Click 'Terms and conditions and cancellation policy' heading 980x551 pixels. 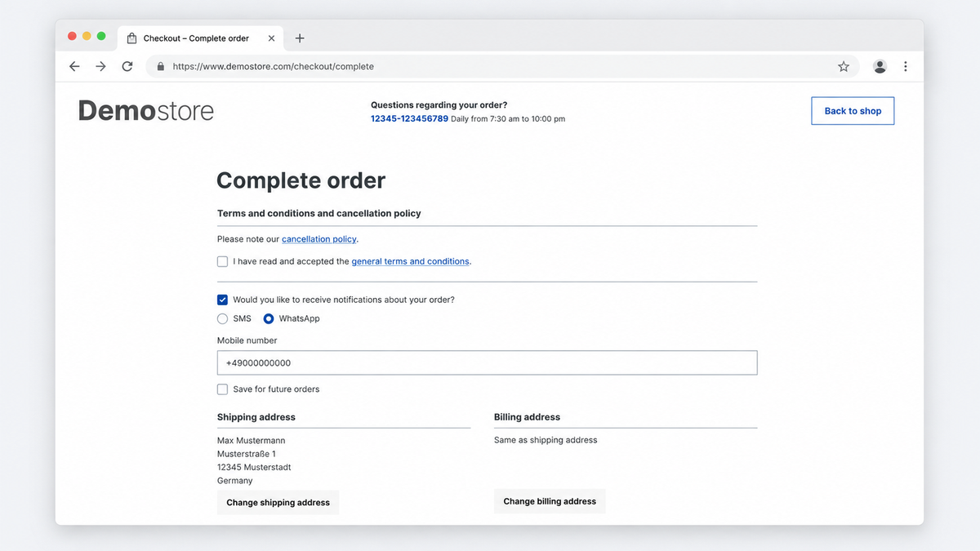319,214
